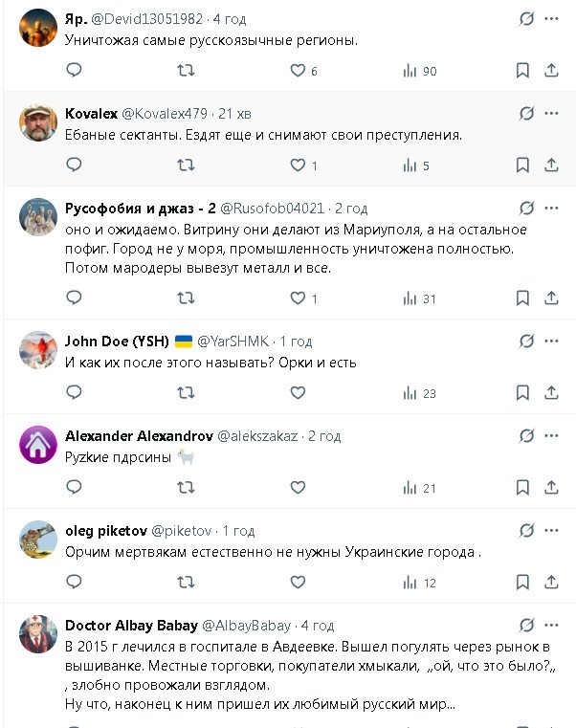The height and width of the screenshot is (728, 576).
Task: Open more options for Doctor Albay Babay
Action: tap(551, 626)
